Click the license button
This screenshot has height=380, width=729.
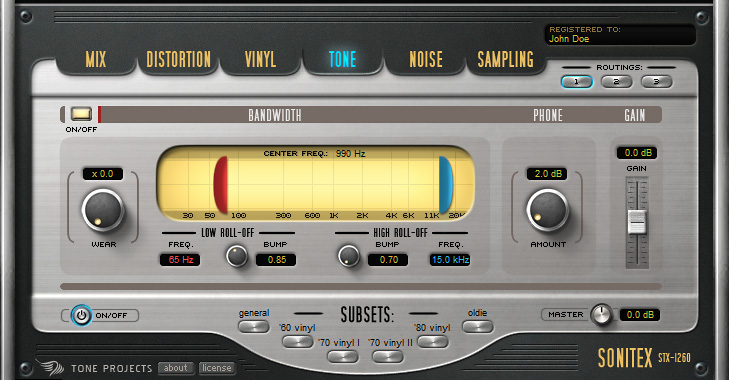[x=217, y=368]
